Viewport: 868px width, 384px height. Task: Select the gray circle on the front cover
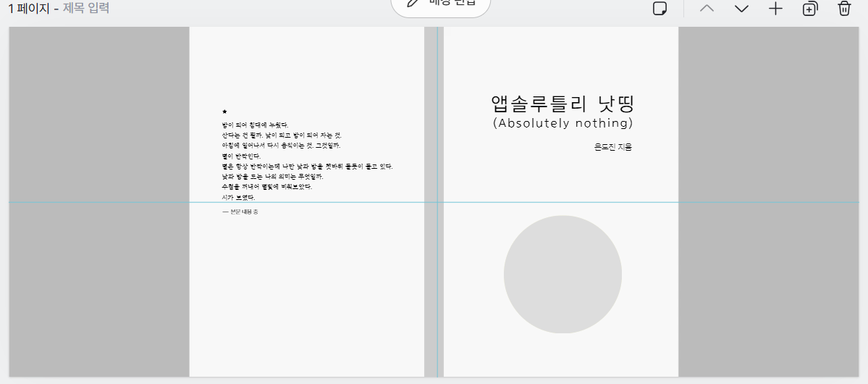pyautogui.click(x=562, y=275)
